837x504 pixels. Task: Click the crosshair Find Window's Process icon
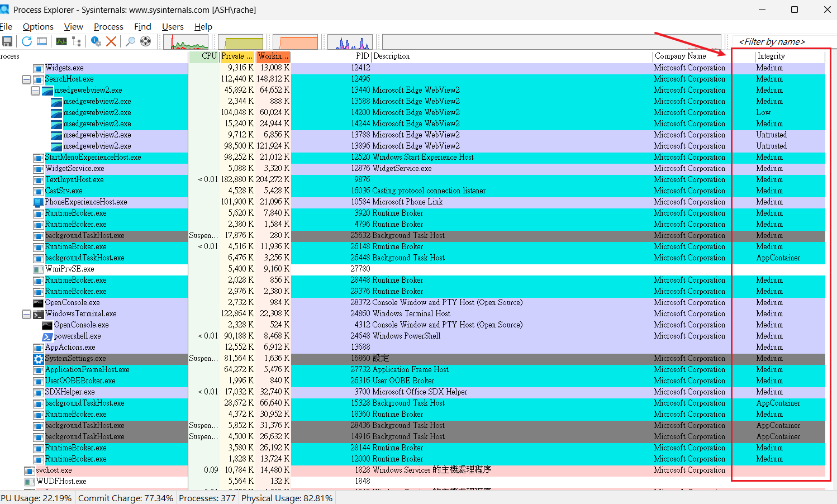click(x=145, y=41)
